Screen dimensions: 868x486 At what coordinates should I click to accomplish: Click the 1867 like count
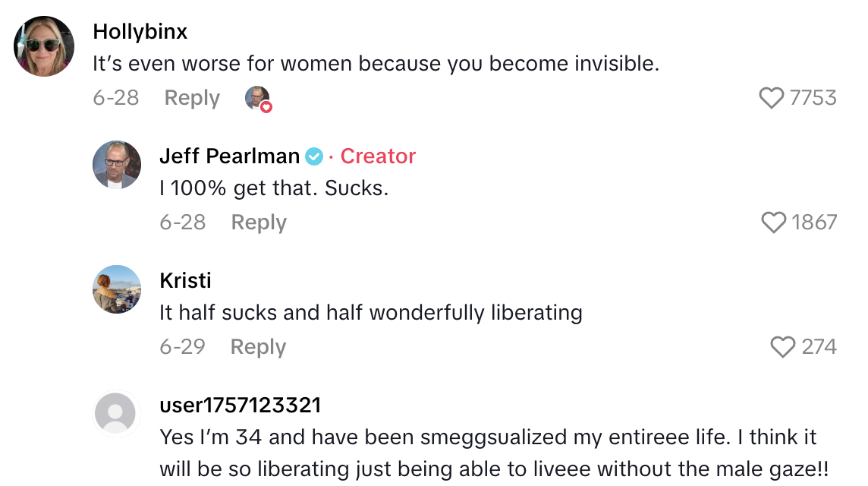[x=814, y=222]
